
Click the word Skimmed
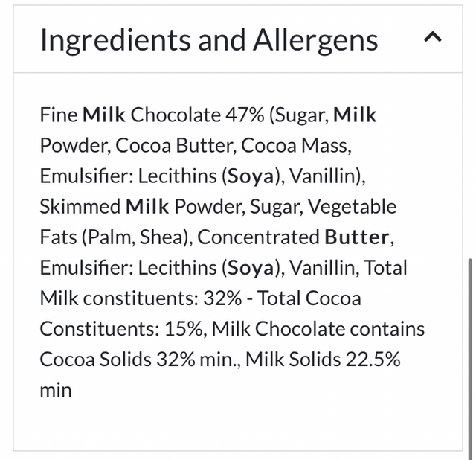pos(80,207)
